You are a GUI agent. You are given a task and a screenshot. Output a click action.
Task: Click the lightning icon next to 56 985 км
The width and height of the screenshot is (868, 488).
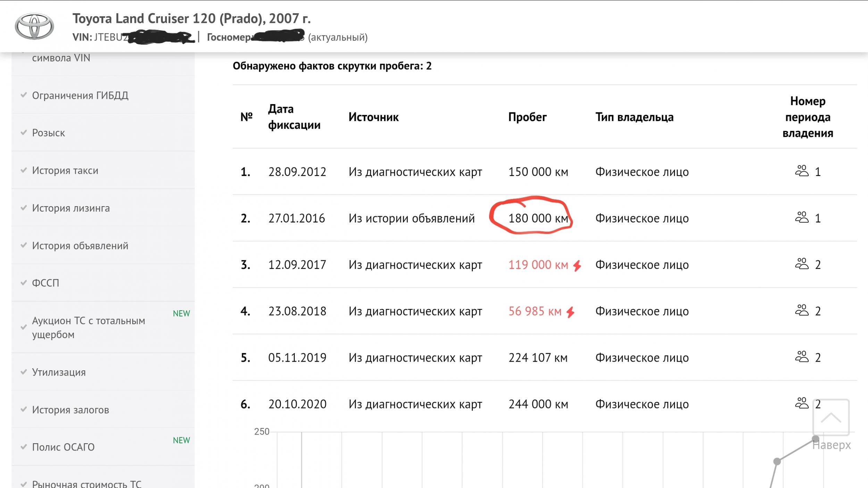[x=570, y=312]
